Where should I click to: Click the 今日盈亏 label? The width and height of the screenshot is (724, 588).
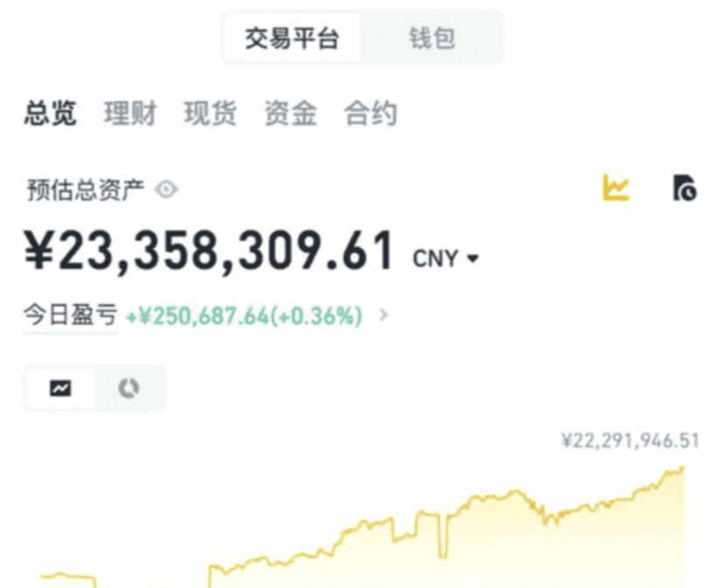click(x=70, y=315)
